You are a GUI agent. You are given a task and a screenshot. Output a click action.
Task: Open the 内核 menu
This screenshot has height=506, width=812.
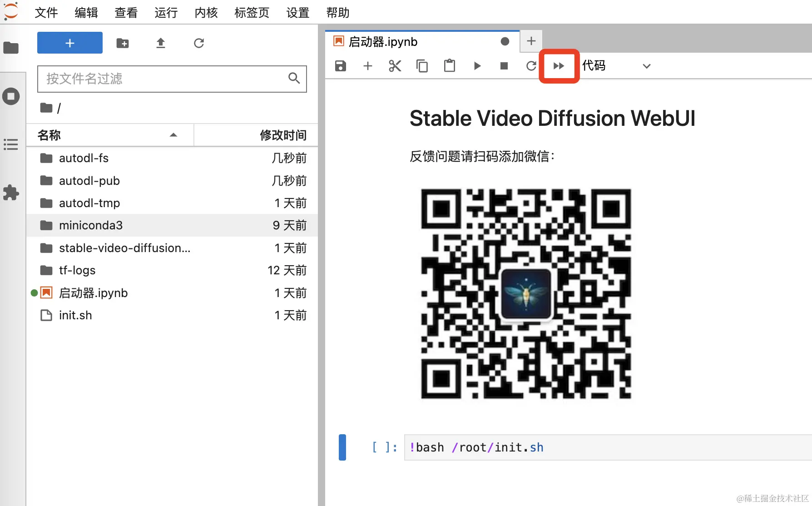(x=206, y=13)
